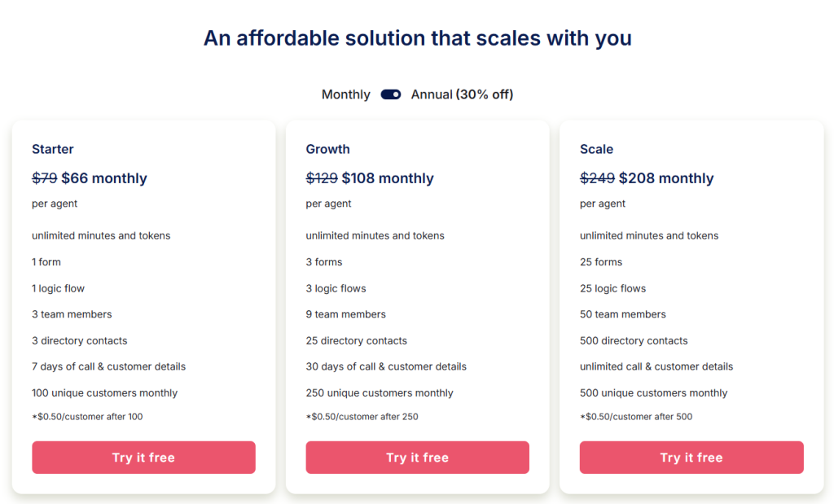
Task: Click Try it free under Growth
Action: click(417, 458)
